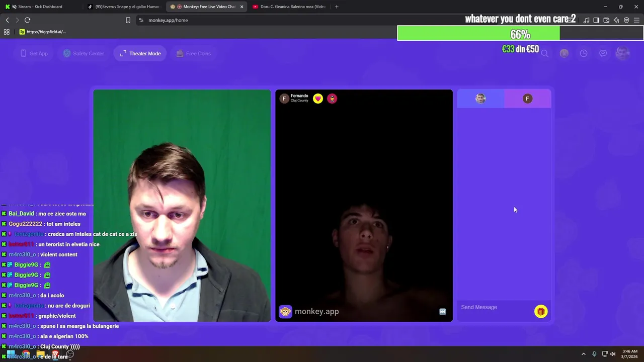
Task: Open the browser hamburger menu
Action: click(x=636, y=20)
